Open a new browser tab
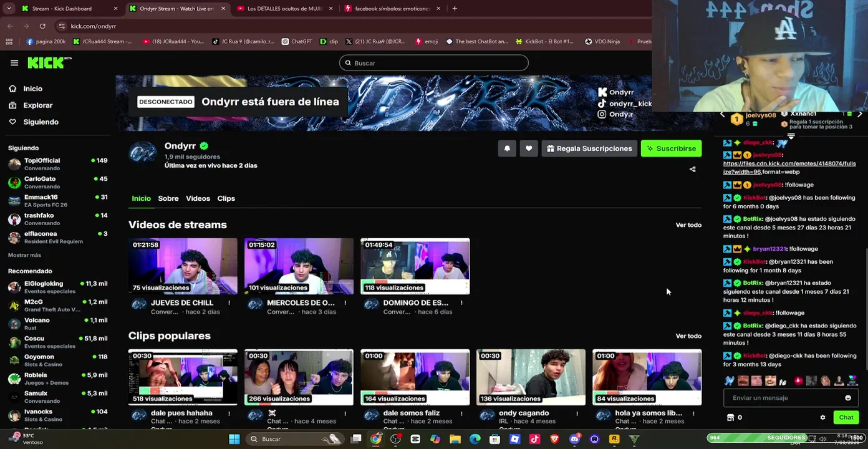 (455, 9)
